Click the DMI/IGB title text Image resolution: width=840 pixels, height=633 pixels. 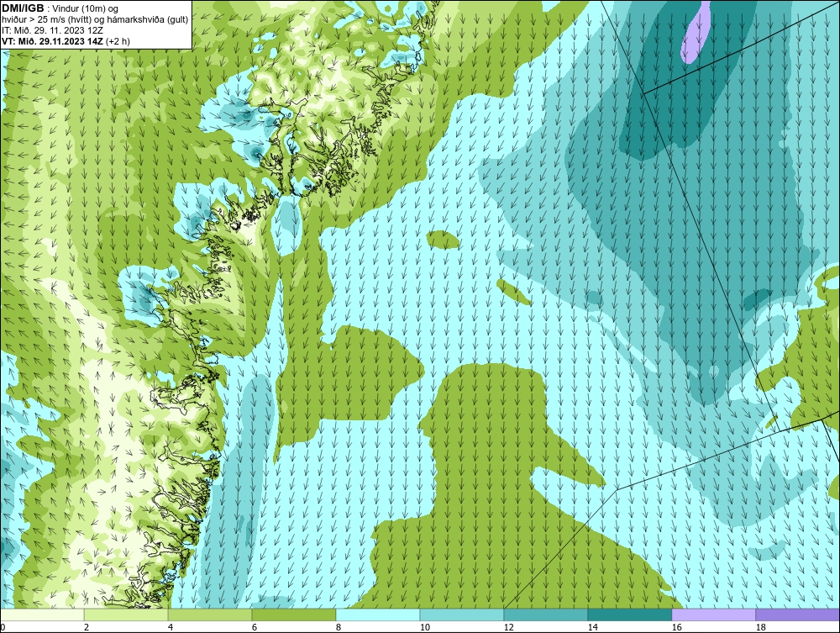coord(23,8)
